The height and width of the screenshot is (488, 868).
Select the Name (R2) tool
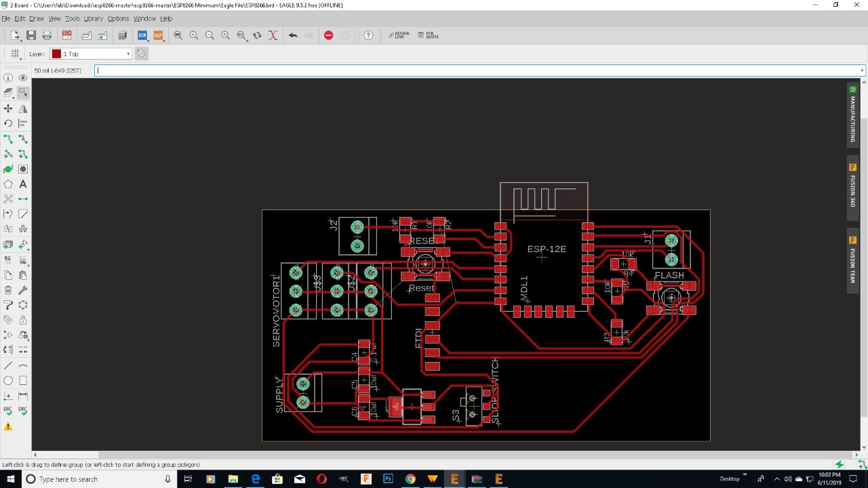[x=8, y=260]
